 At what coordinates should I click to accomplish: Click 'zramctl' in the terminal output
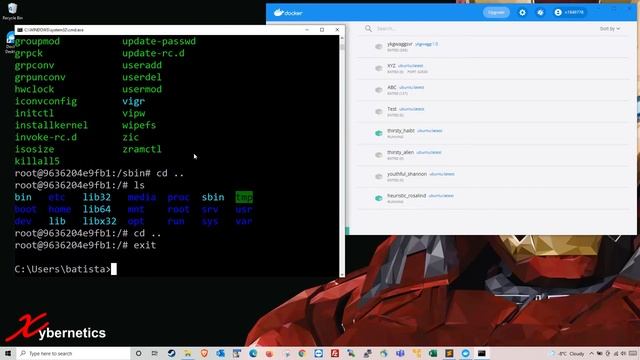[142, 149]
